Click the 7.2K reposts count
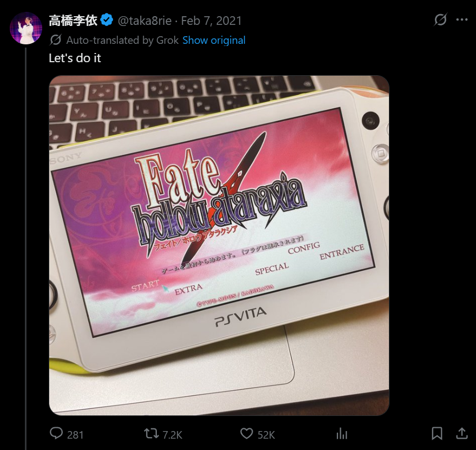Image resolution: width=476 pixels, height=450 pixels. pyautogui.click(x=172, y=435)
